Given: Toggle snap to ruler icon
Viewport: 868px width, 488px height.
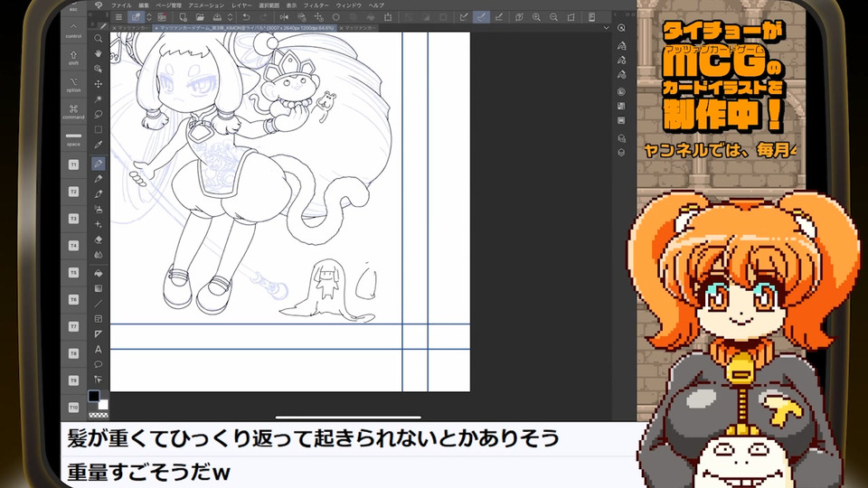Looking at the screenshot, I should point(464,17).
